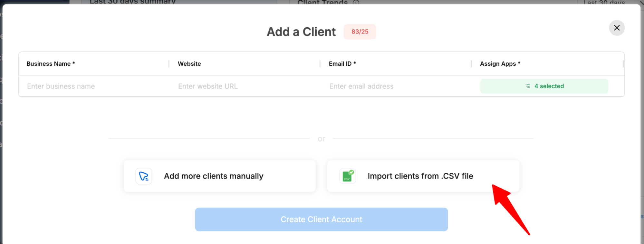Open the 4 selected Assign Apps dropdown
Viewport: 644px width, 244px height.
544,86
